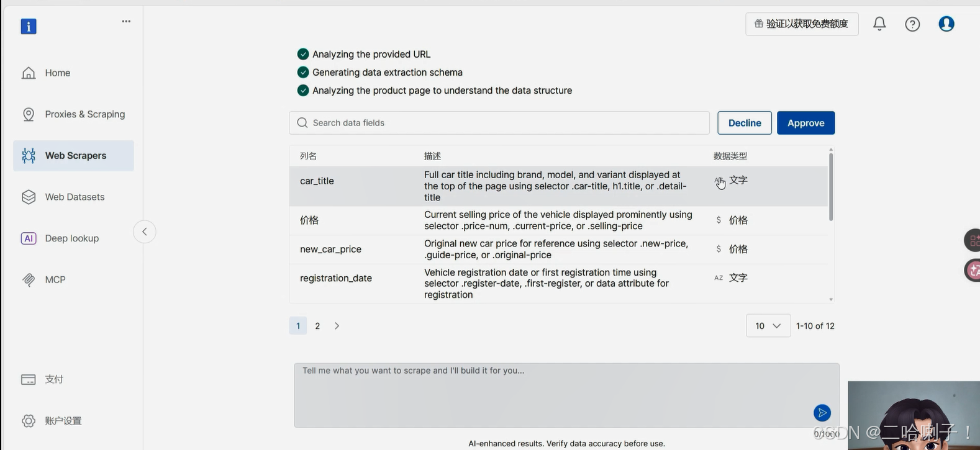Click the red floating icon at right edge
The width and height of the screenshot is (980, 450).
pyautogui.click(x=973, y=271)
